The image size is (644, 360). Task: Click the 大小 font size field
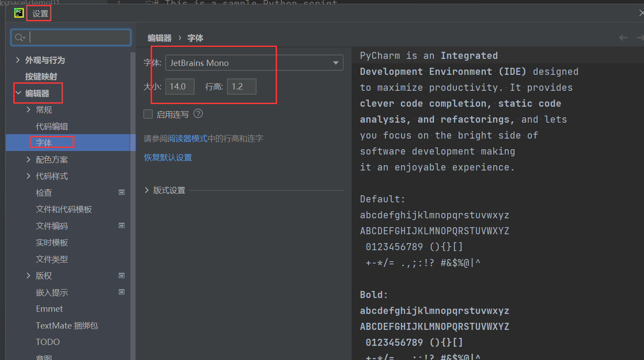pyautogui.click(x=180, y=86)
